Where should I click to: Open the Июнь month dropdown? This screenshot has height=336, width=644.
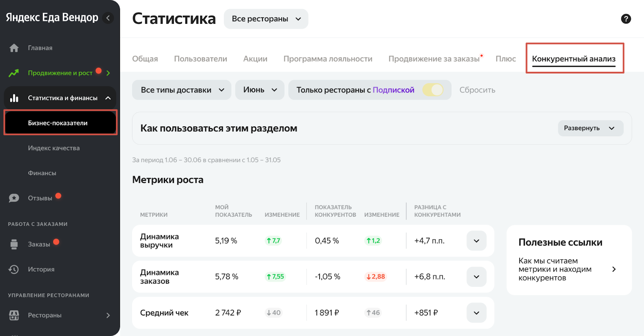pos(260,90)
